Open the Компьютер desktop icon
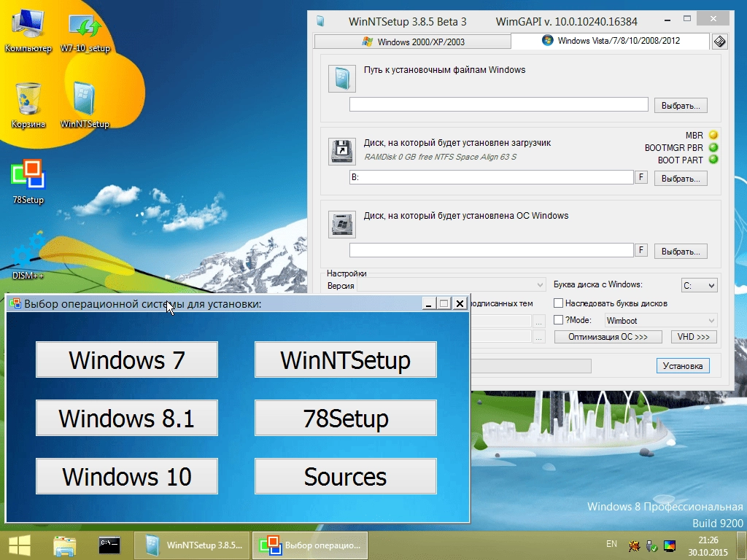The width and height of the screenshot is (747, 560). tap(28, 31)
